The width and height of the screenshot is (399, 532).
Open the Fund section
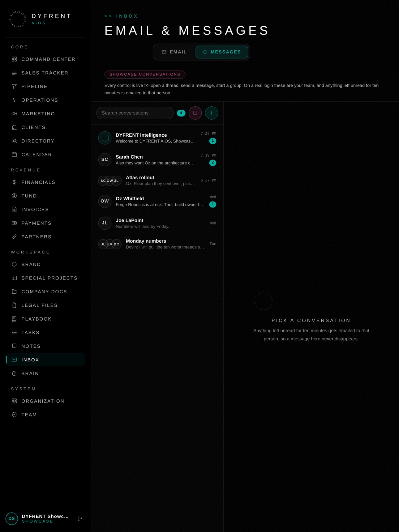point(45,196)
